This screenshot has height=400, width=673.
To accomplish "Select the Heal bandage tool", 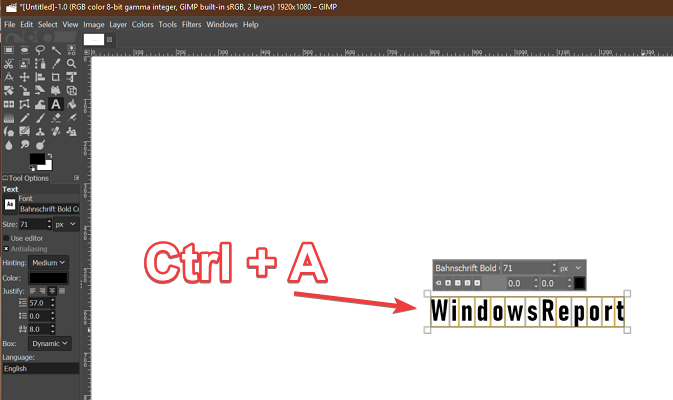I will (x=56, y=132).
